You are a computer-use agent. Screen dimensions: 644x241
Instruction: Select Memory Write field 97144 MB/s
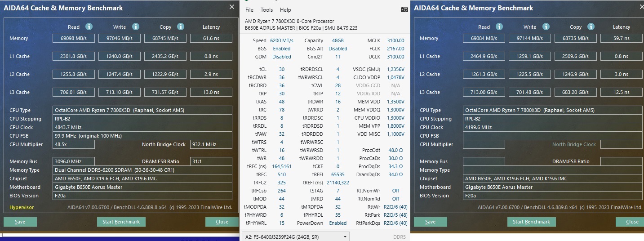pyautogui.click(x=530, y=38)
